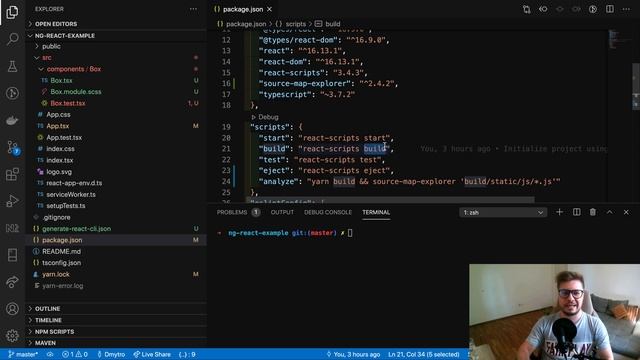The width and height of the screenshot is (640, 360).
Task: Open the Docker whale view
Action: [12, 120]
